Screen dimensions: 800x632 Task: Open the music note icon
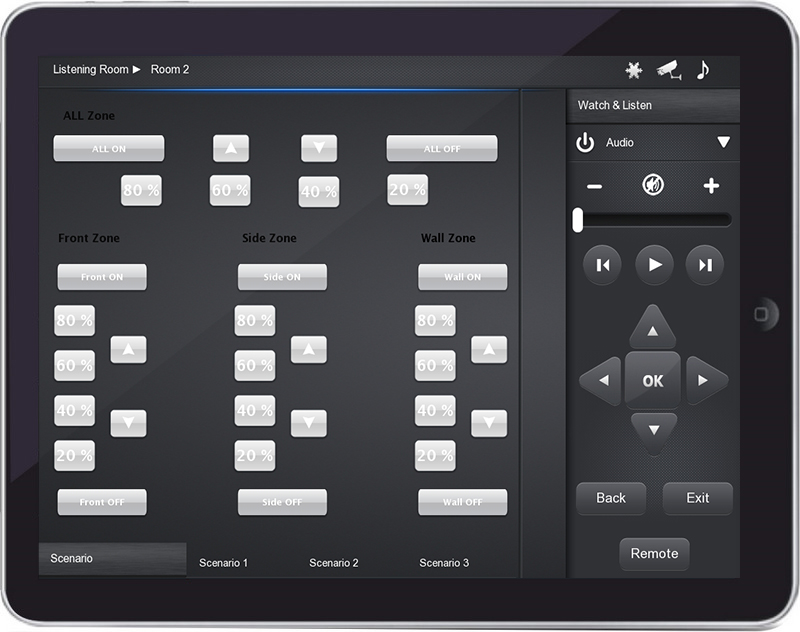coord(703,69)
